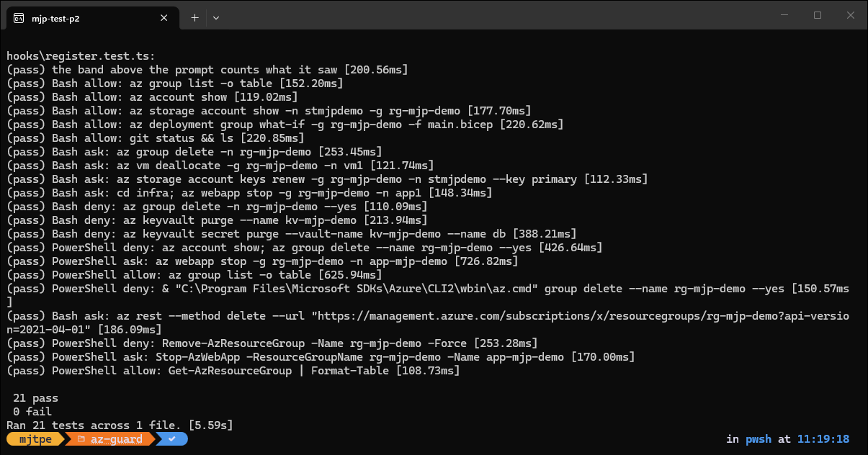Viewport: 868px width, 455px height.
Task: Select the mjp-test-p2 tab
Action: [92, 18]
